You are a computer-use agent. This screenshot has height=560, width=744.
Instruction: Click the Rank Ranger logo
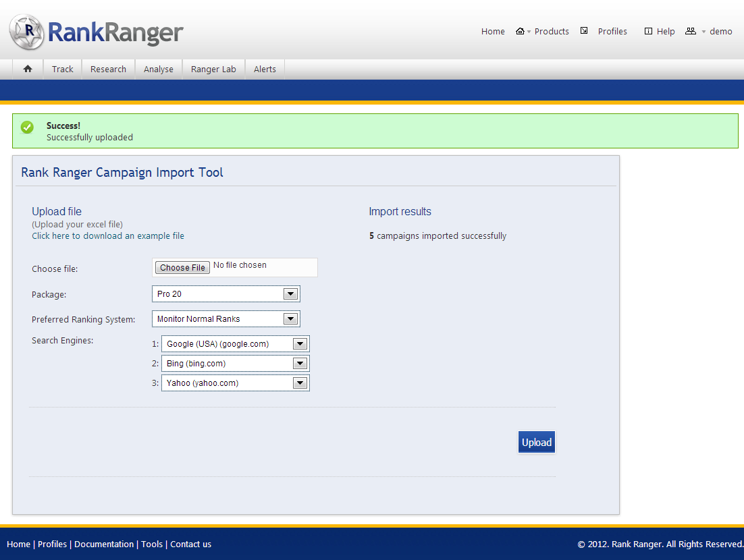97,31
